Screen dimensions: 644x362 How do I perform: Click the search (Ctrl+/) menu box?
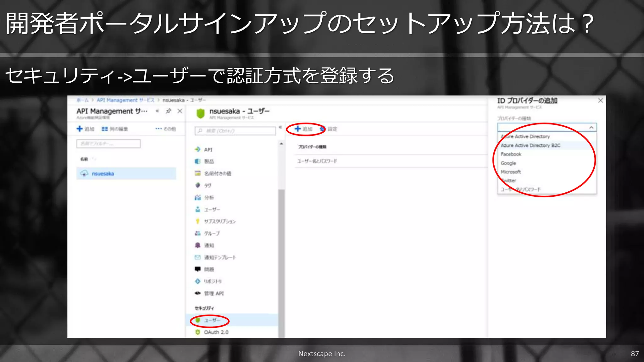235,131
